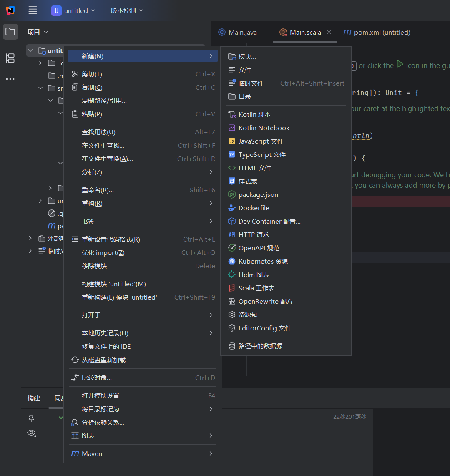Screen dimensions: 450x476
Task: Toggle the Project tool window folder icon
Action: pos(10,32)
